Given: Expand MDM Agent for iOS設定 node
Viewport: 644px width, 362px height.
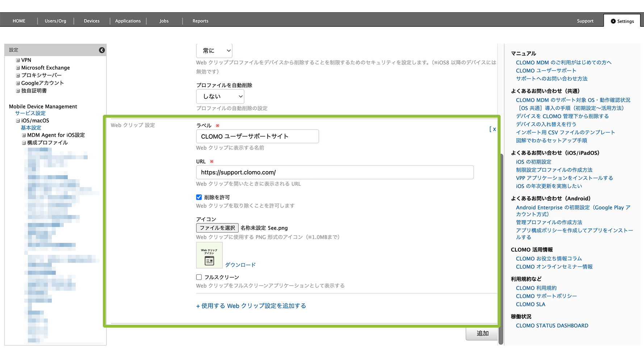Looking at the screenshot, I should (x=24, y=135).
